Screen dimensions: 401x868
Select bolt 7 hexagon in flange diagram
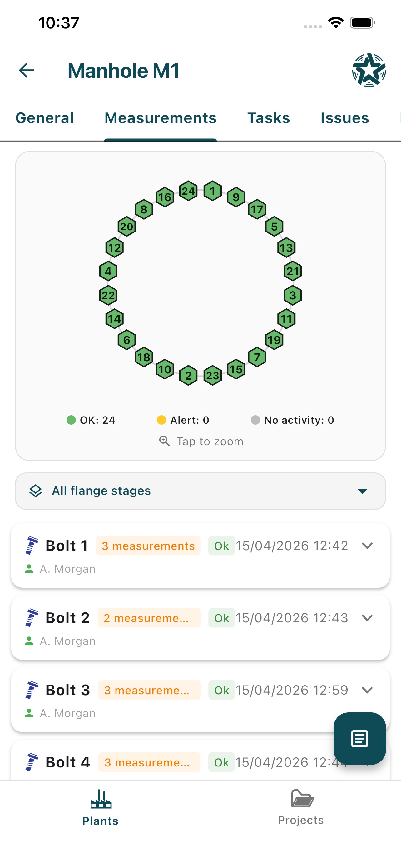(257, 357)
